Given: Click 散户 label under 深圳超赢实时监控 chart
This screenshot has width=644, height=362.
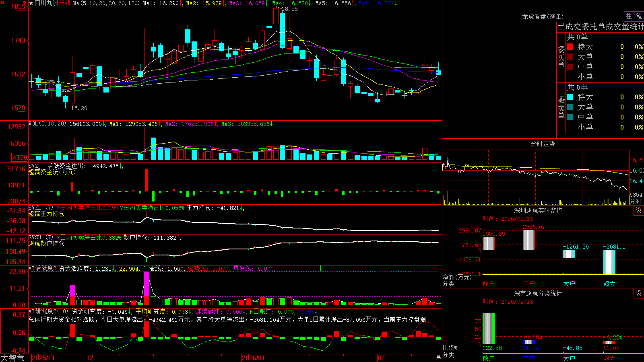Looking at the screenshot, I should coord(488,284).
